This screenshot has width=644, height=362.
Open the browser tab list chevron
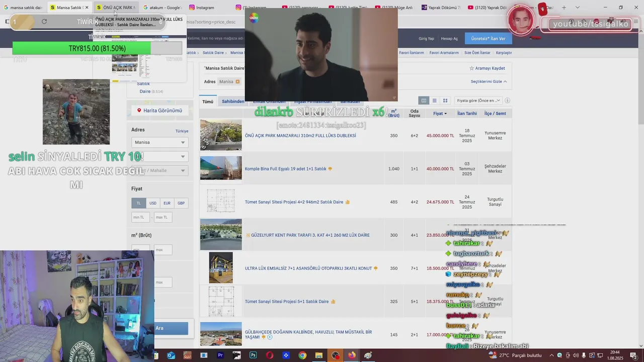coord(578,8)
